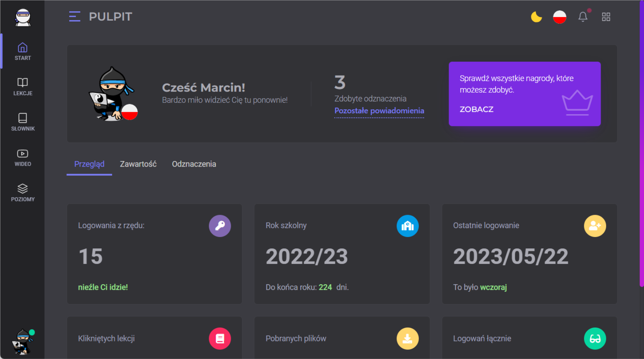Image resolution: width=644 pixels, height=359 pixels.
Task: Open LEKCJE in the sidebar
Action: click(23, 87)
